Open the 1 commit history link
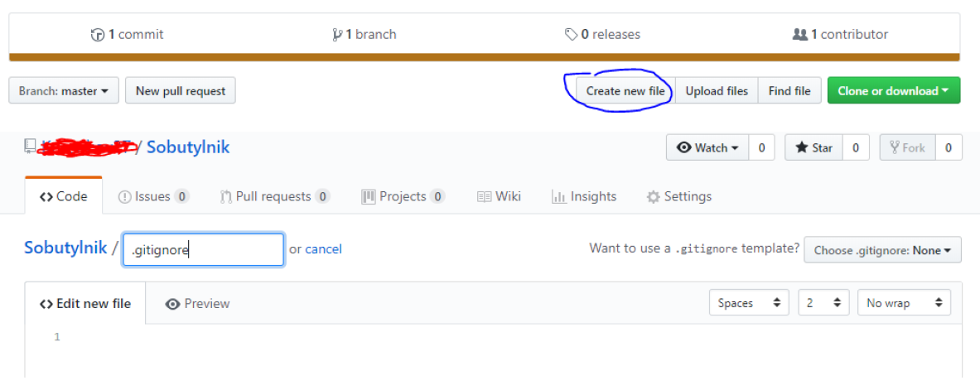 127,35
